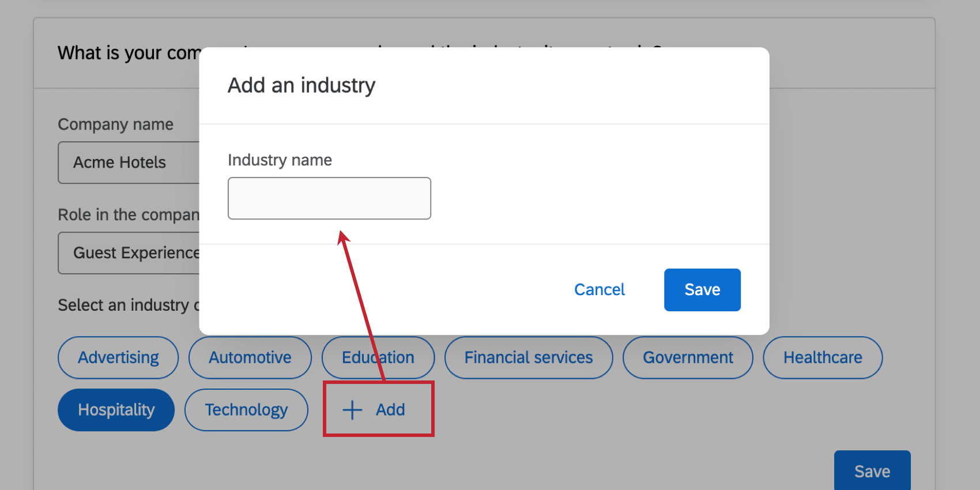Click Save inside the dialog
Screen dimensions: 980x490
(x=702, y=289)
